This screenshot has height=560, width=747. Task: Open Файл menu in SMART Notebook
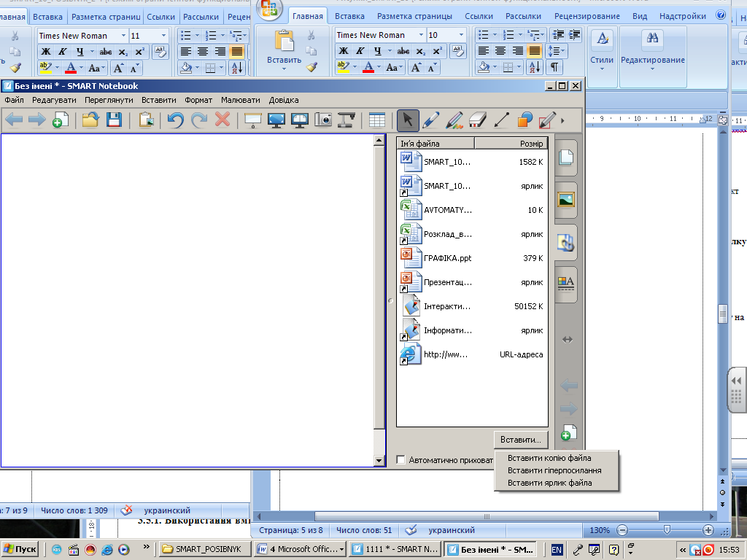pyautogui.click(x=15, y=100)
